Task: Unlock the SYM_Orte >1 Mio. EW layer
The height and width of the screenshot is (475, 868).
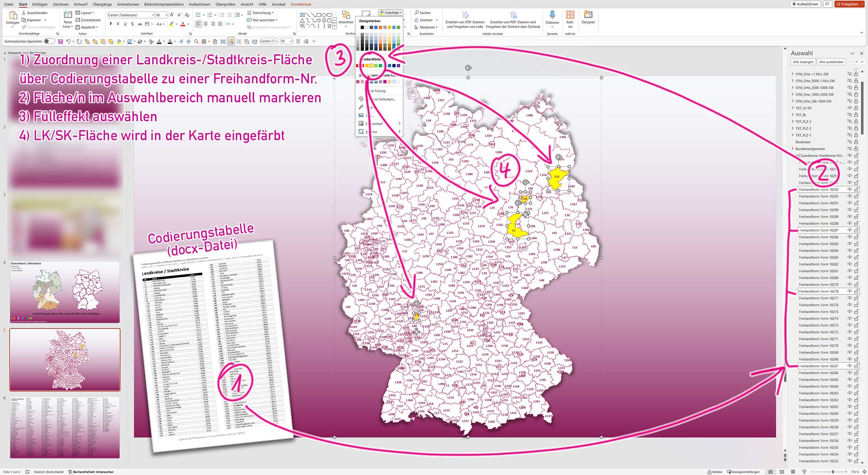Action: (x=856, y=74)
